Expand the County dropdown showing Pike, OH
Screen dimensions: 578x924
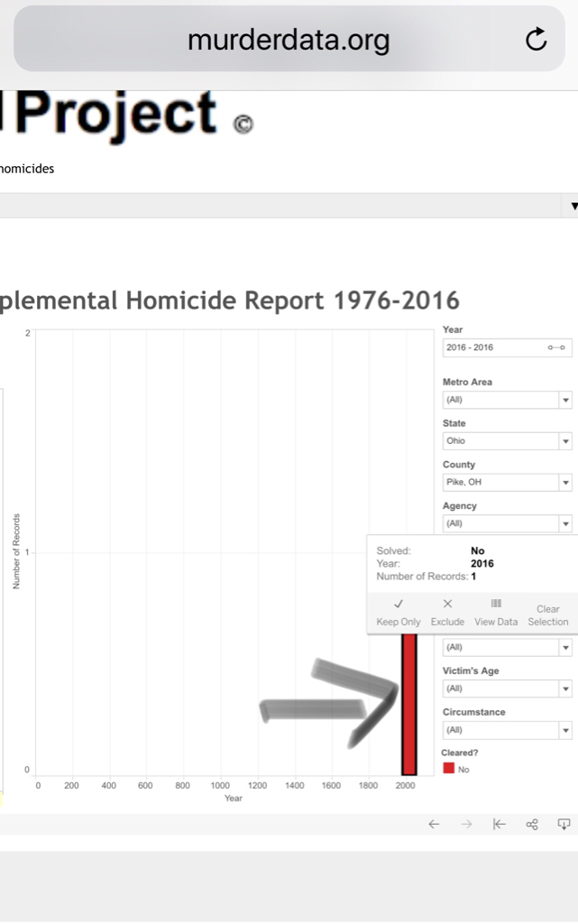pos(565,483)
